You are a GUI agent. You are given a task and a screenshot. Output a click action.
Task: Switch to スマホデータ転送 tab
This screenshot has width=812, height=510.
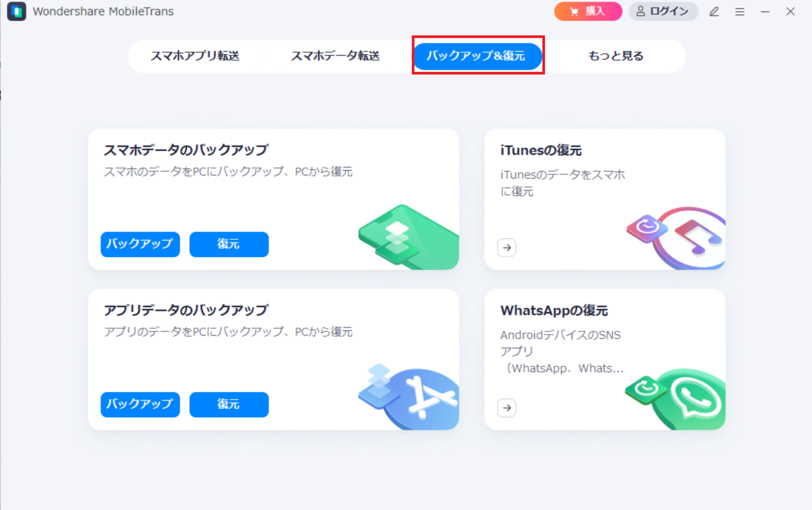click(x=335, y=56)
